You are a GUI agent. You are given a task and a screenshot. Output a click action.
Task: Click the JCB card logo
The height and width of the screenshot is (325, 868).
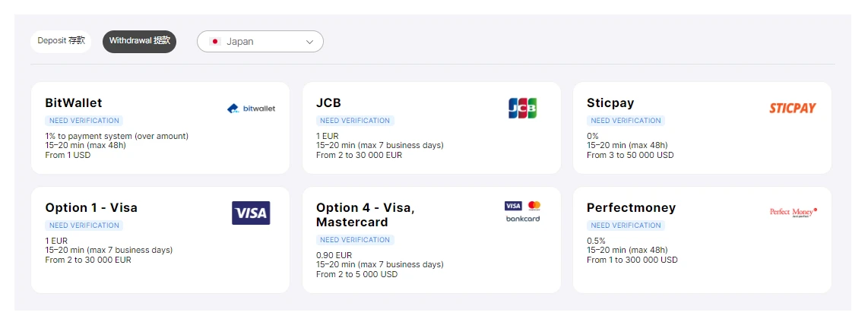tap(522, 109)
